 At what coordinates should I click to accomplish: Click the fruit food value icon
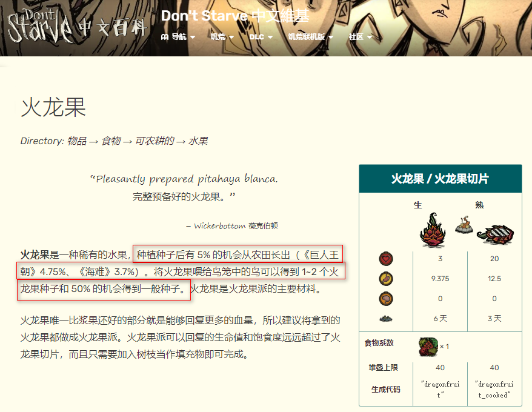[x=428, y=347]
